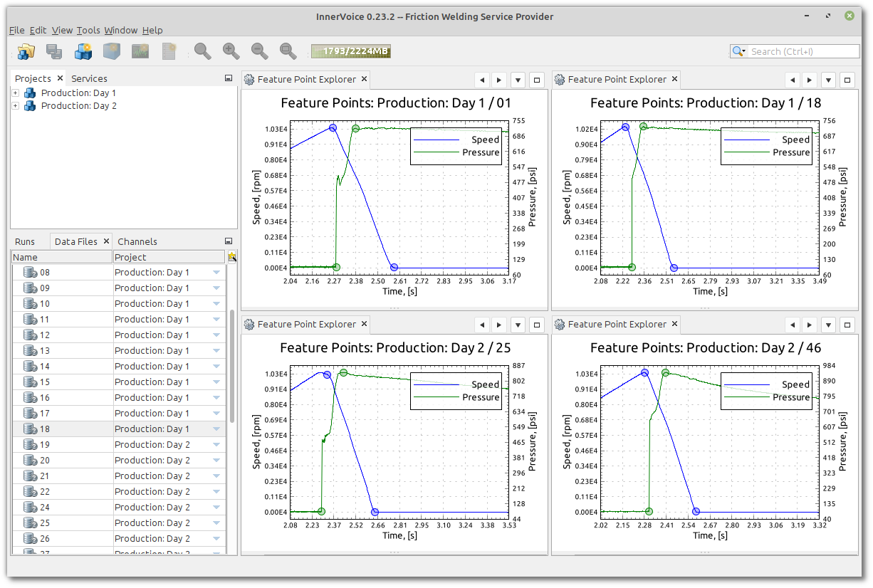Click the Zoom In magnifier icon
Viewport: 873px width, 588px height.
coord(231,51)
